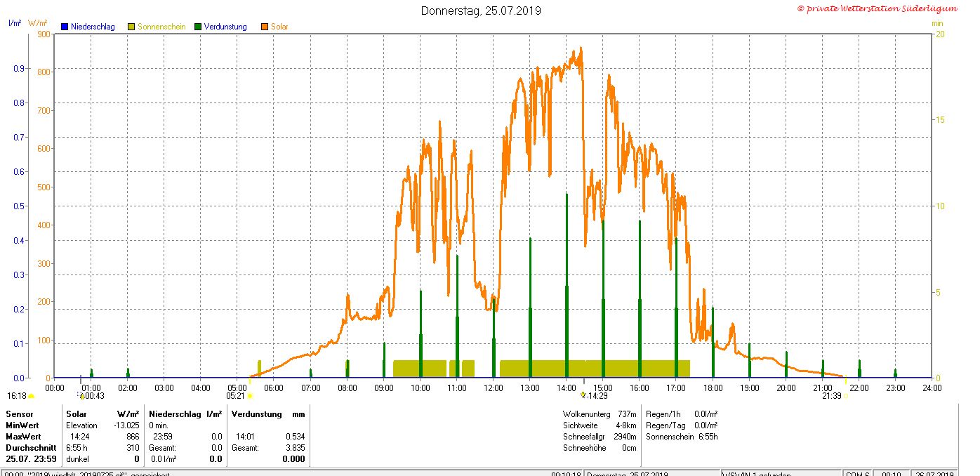Click the MaxWert row label
Image resolution: width=980 pixels, height=476 pixels.
pos(23,437)
